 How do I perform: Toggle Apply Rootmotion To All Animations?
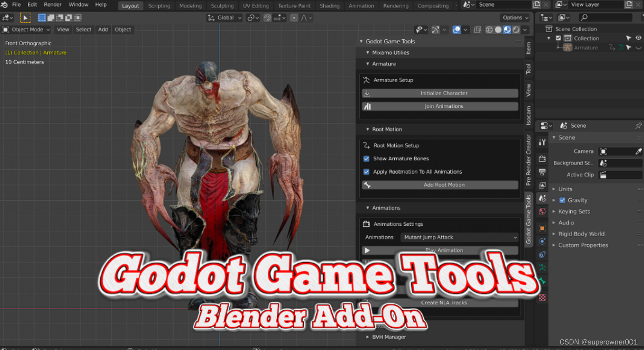366,172
